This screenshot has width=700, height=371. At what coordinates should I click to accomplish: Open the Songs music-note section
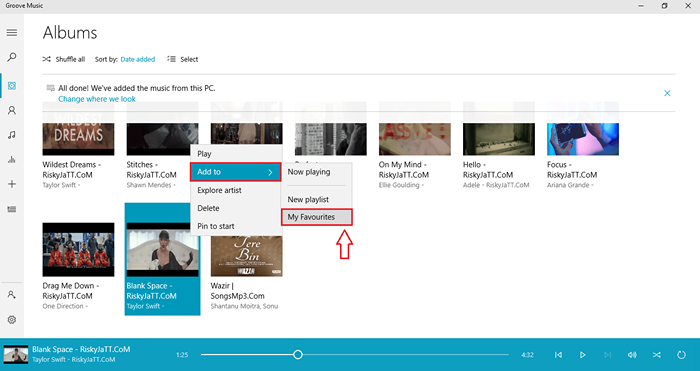point(12,135)
